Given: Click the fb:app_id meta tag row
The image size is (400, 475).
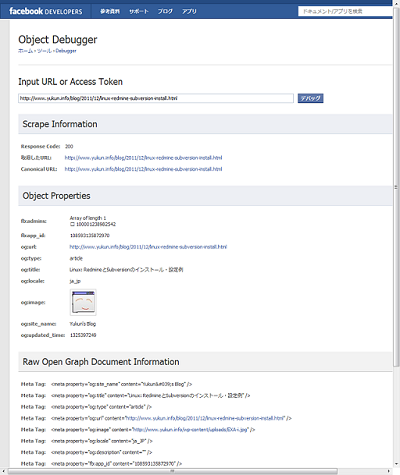Looking at the screenshot, I should 101,464.
